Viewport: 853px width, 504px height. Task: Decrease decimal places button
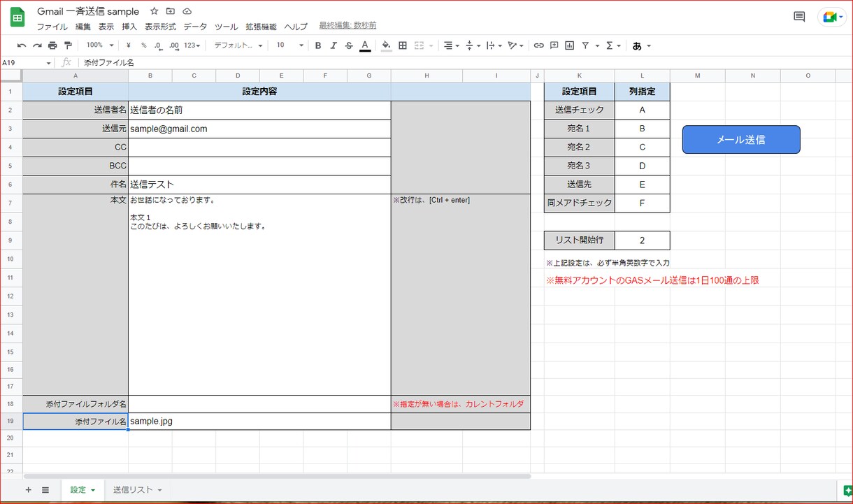(x=158, y=45)
